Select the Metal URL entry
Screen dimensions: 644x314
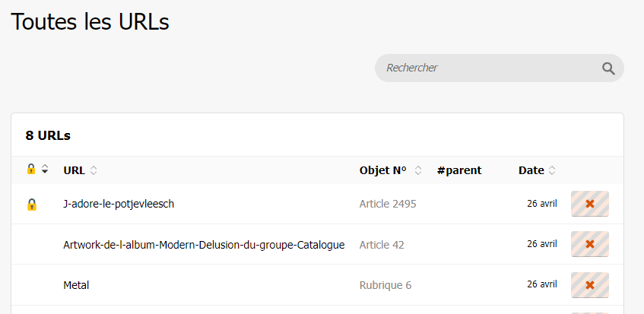(x=76, y=285)
